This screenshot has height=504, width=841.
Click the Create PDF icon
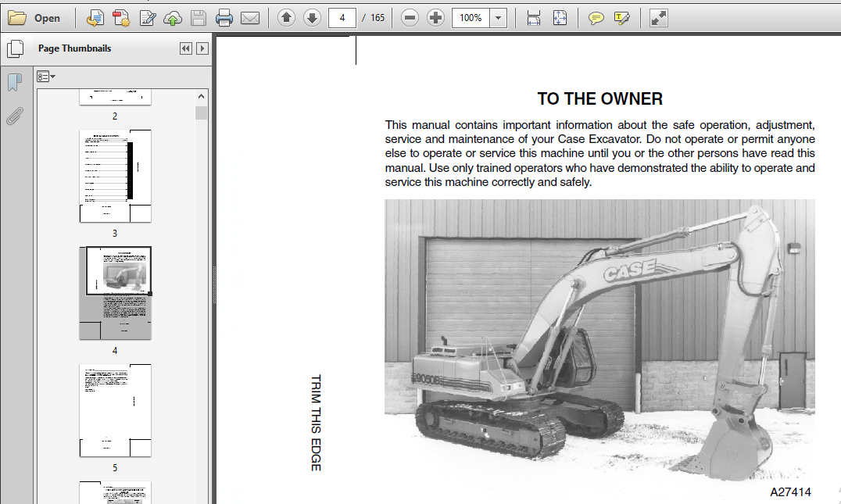pos(121,18)
